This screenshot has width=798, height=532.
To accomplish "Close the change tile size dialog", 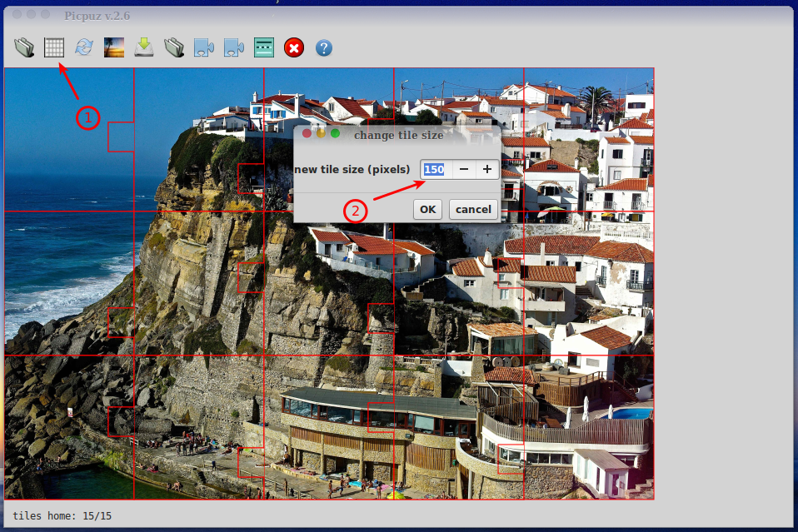I will tap(307, 134).
